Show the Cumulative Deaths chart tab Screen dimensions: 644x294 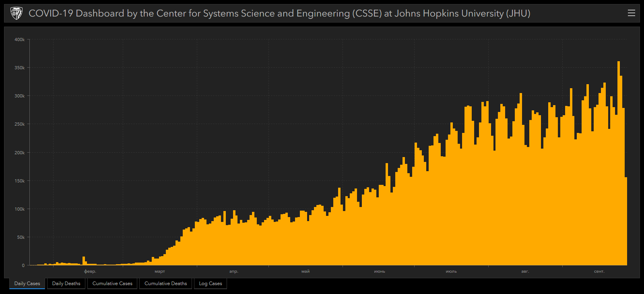(x=165, y=284)
